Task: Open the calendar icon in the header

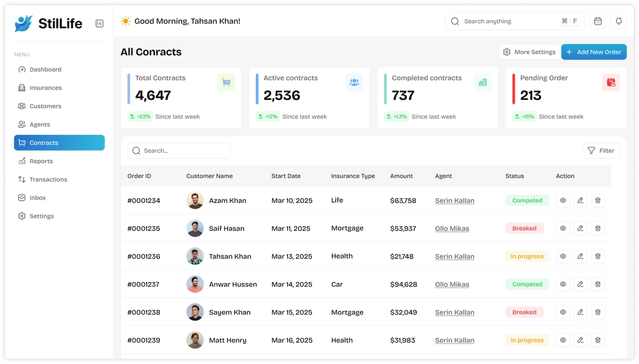Action: (598, 21)
